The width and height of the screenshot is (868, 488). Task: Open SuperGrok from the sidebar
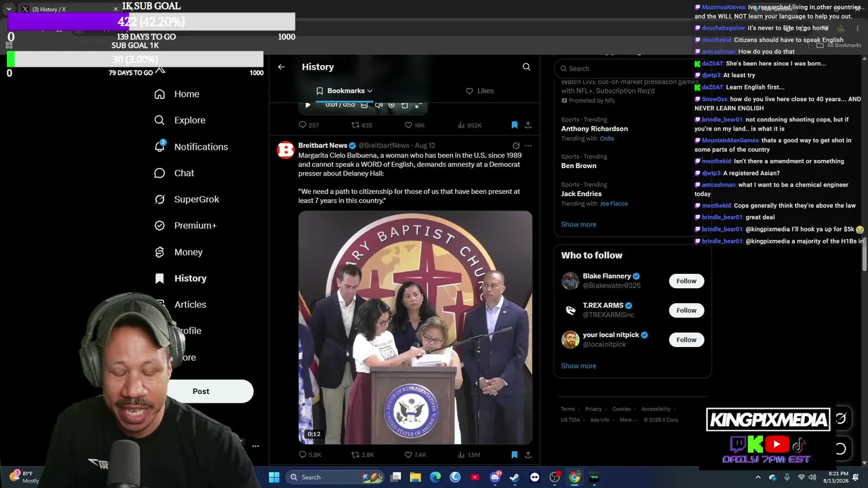tap(186, 199)
